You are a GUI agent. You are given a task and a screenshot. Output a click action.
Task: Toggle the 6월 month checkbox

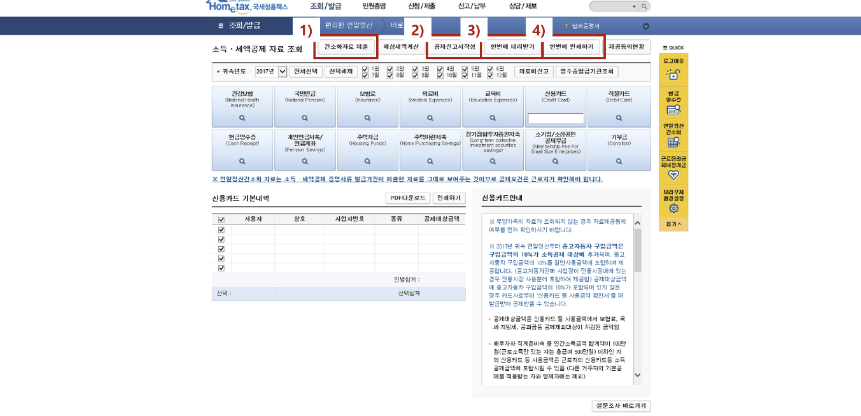click(490, 69)
